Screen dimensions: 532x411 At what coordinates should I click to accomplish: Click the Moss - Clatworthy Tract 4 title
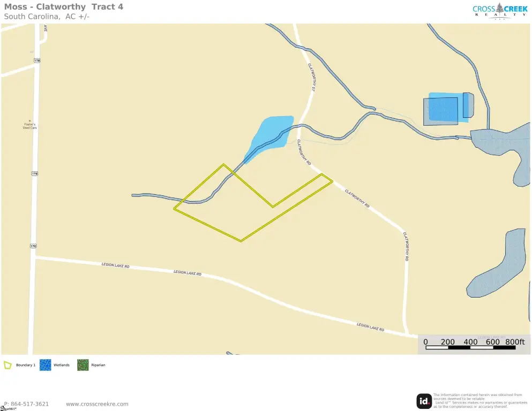(x=63, y=7)
